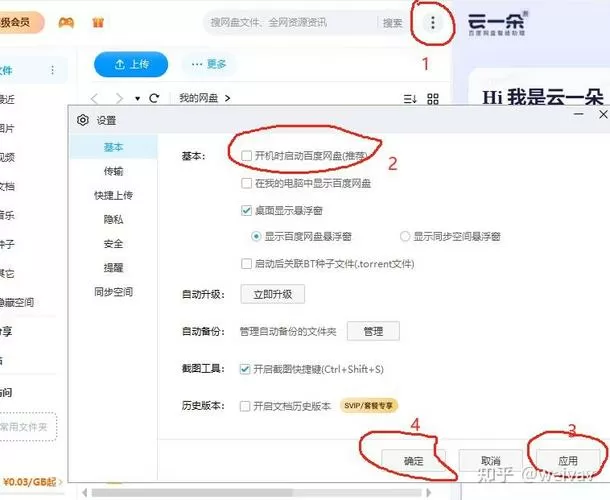Viewport: 610px width, 500px height.
Task: Select 显示同步空间悬浮窗 radio button
Action: tap(405, 236)
